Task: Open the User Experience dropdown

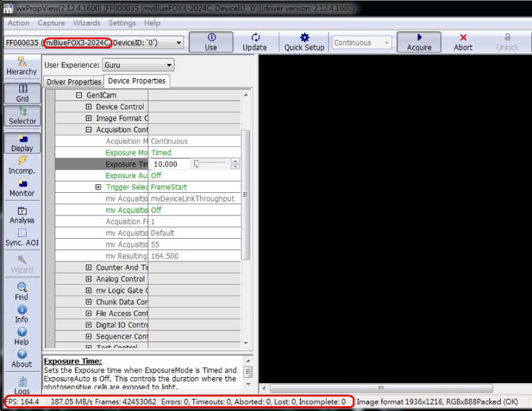Action: pyautogui.click(x=138, y=65)
